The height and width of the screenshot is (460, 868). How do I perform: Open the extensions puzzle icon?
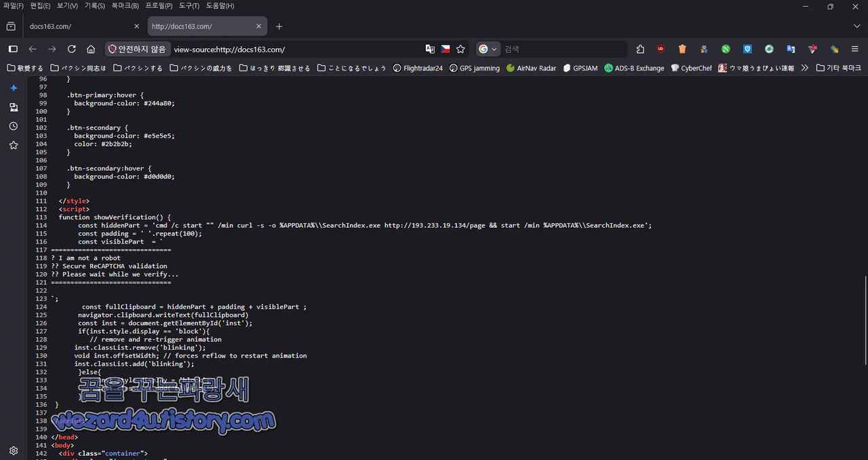coord(640,49)
